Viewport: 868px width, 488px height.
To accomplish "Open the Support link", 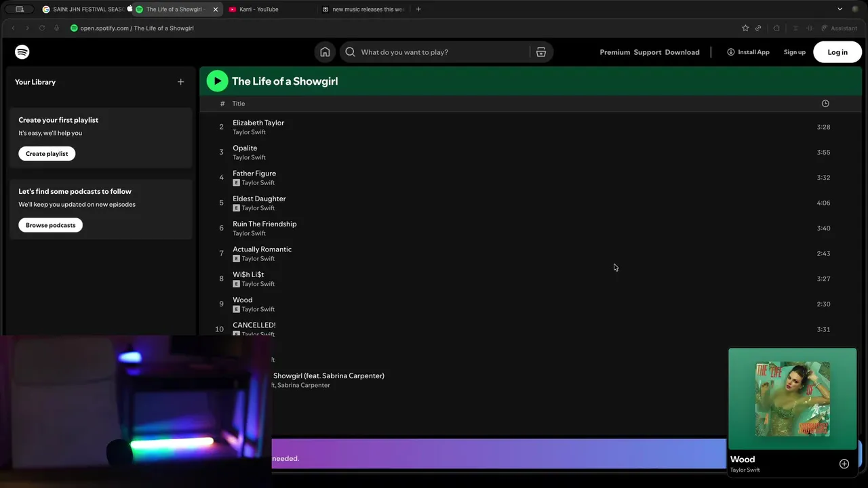I will click(648, 52).
